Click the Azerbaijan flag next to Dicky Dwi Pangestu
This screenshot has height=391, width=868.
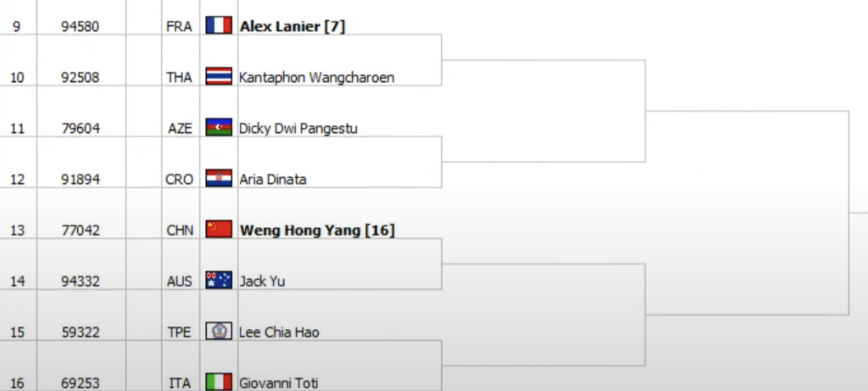(219, 127)
